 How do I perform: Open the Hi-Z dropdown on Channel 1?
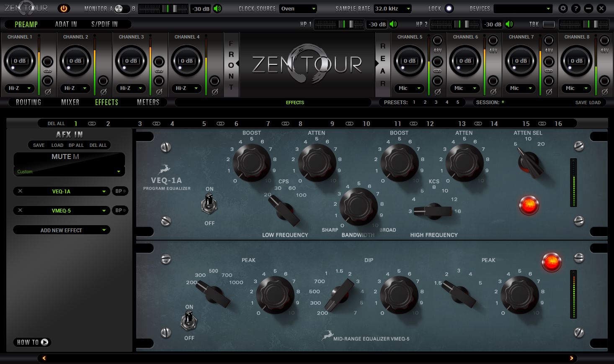19,88
